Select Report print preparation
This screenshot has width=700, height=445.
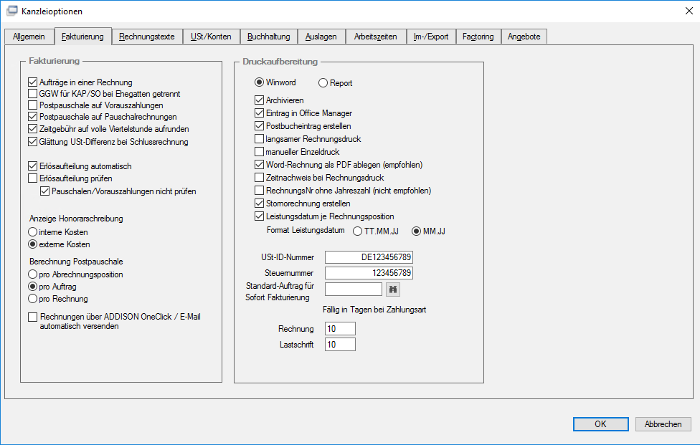point(323,83)
